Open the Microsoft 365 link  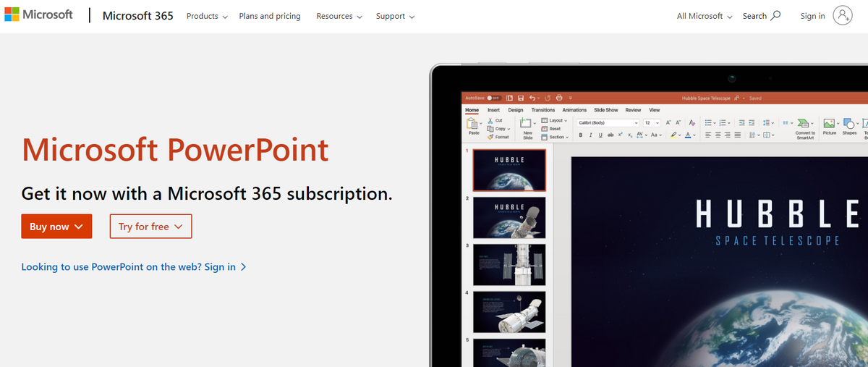point(138,15)
